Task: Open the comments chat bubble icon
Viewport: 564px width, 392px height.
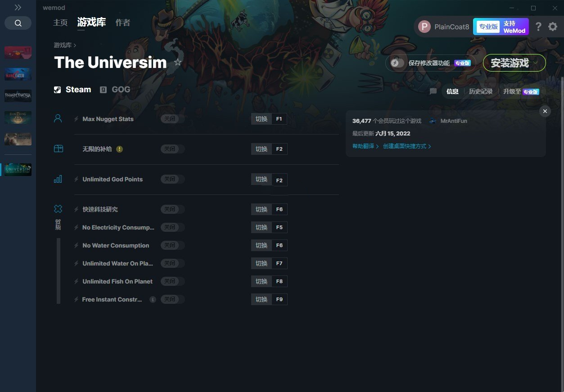Action: [x=433, y=91]
